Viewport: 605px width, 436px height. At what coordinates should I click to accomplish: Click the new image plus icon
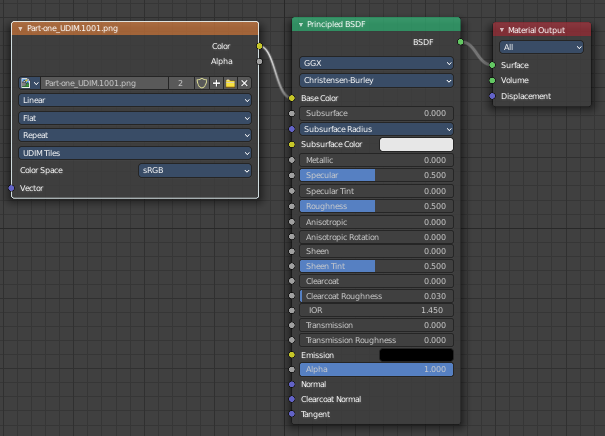coord(216,83)
